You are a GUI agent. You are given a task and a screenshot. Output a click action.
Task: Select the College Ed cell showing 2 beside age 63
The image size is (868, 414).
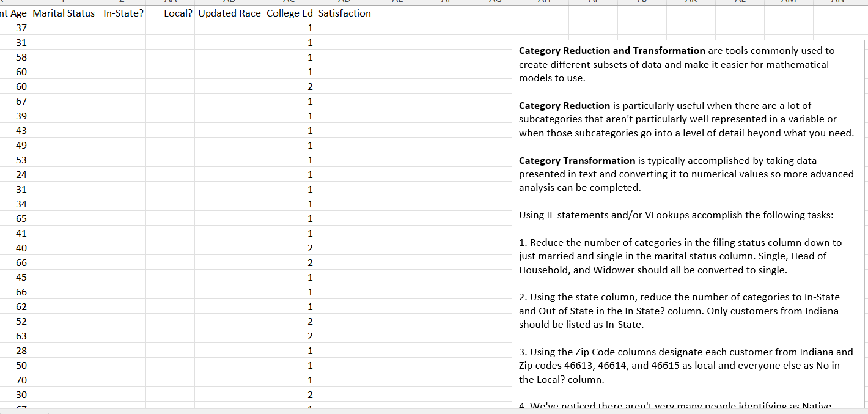click(x=310, y=336)
